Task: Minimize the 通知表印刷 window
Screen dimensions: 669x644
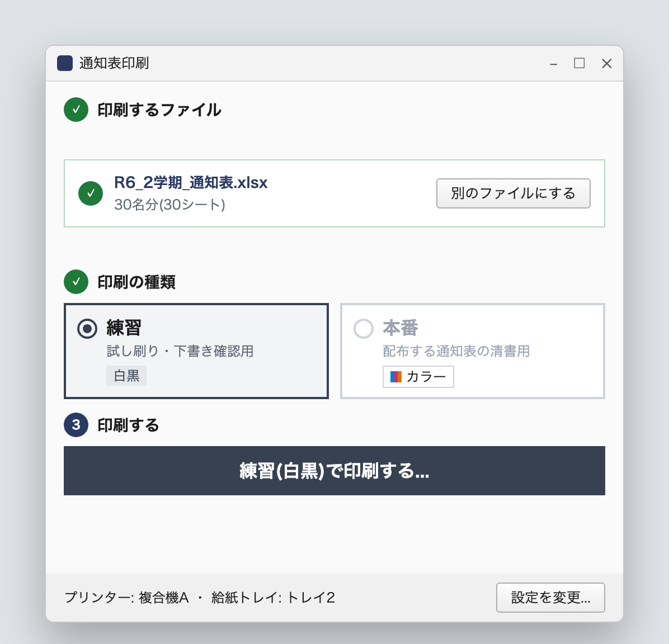Action: pos(553,64)
